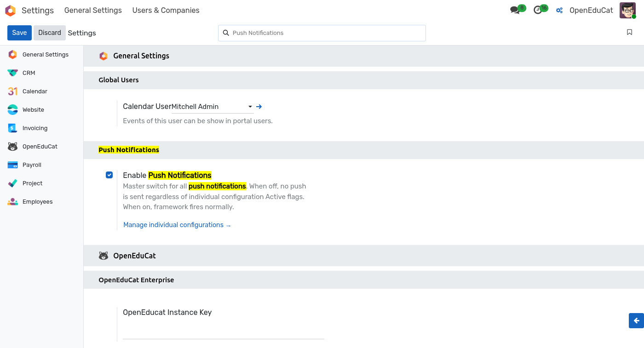
Task: Open the OpenEduCat company switcher
Action: point(591,10)
